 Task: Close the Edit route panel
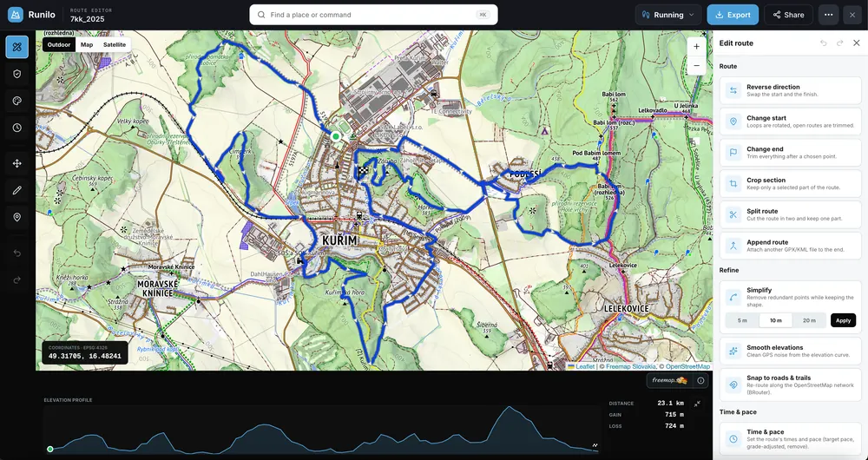point(857,43)
